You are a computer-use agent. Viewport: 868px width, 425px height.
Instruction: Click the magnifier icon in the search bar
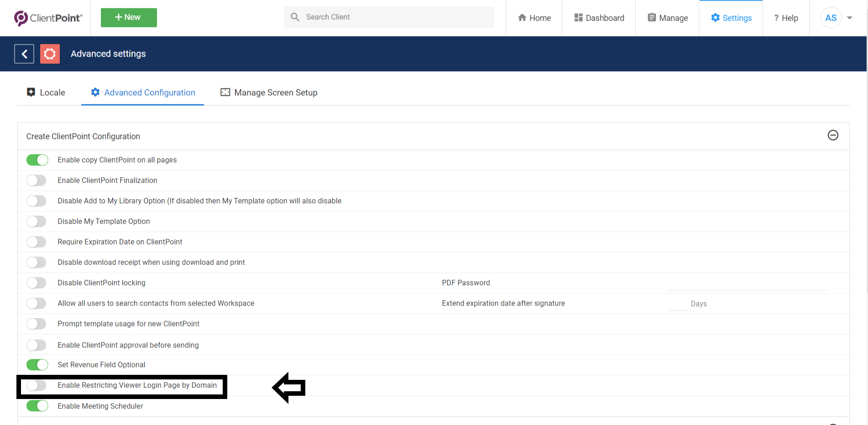click(295, 17)
